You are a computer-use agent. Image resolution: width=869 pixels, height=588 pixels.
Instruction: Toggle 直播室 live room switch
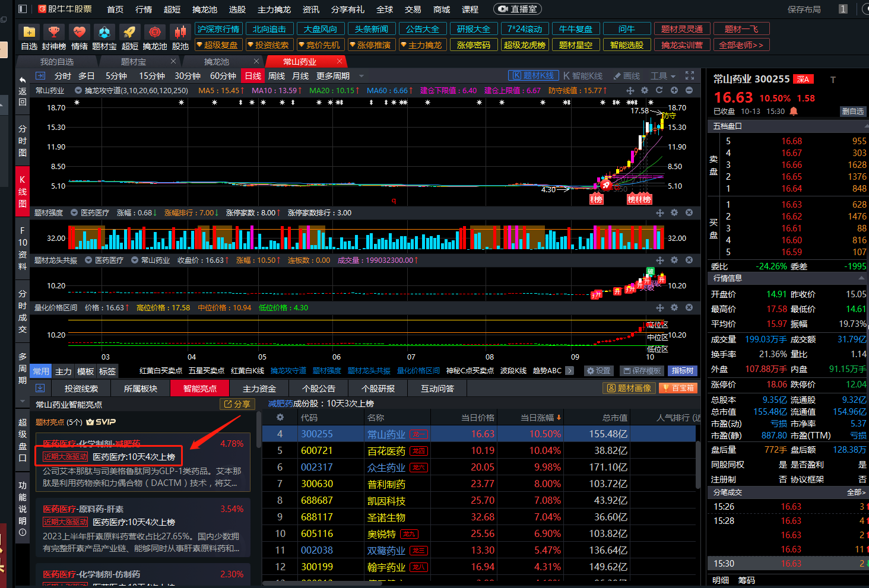tap(518, 9)
